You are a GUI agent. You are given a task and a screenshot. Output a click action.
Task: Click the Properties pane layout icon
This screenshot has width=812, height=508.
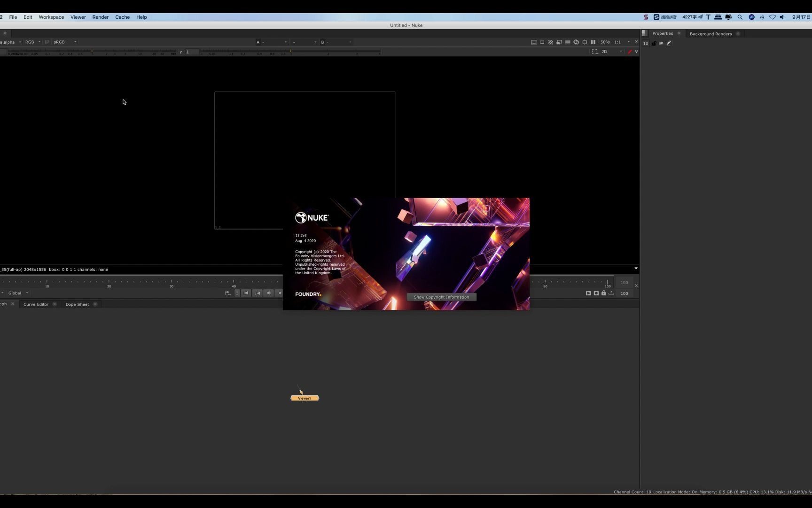tap(645, 33)
